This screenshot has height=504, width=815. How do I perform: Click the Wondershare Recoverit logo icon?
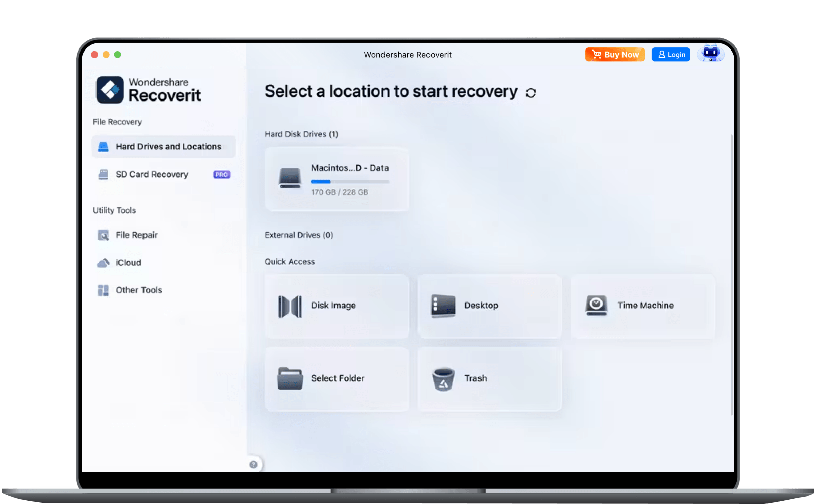110,90
